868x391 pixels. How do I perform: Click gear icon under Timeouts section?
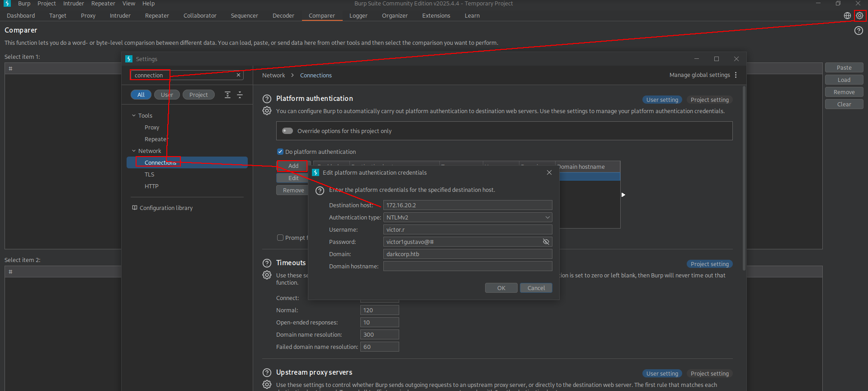tap(267, 275)
